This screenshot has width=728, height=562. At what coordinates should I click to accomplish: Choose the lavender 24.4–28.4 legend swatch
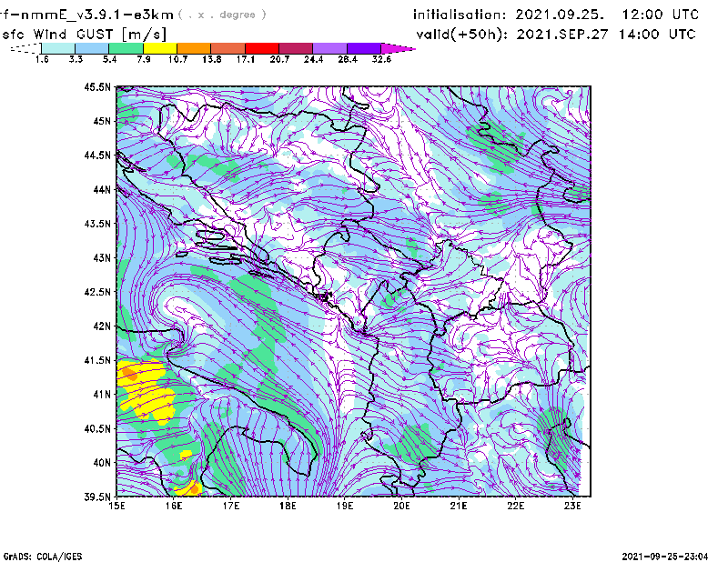click(329, 48)
